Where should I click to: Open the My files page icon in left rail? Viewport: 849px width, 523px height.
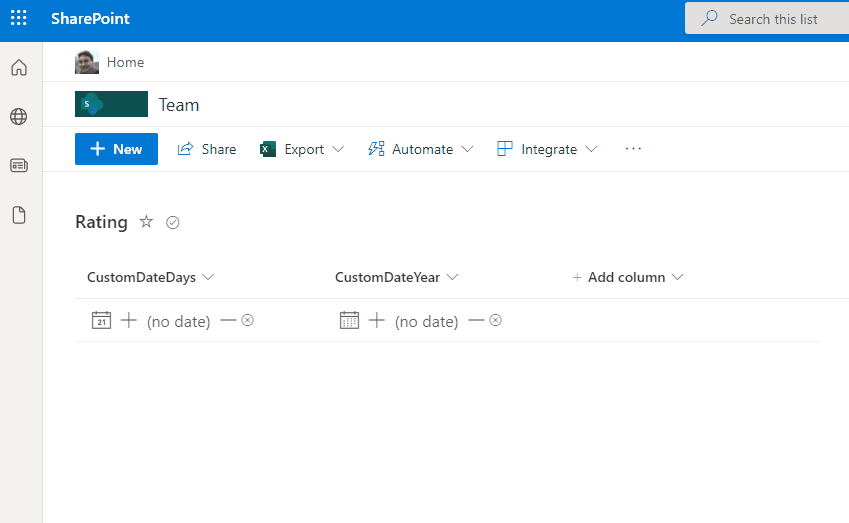pos(19,215)
